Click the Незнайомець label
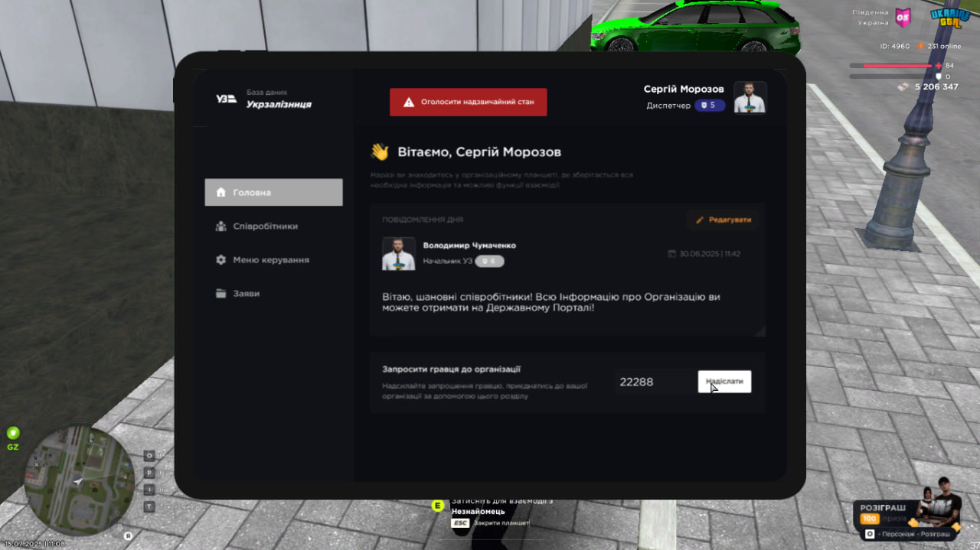Screen dimensions: 980x550 click(479, 512)
